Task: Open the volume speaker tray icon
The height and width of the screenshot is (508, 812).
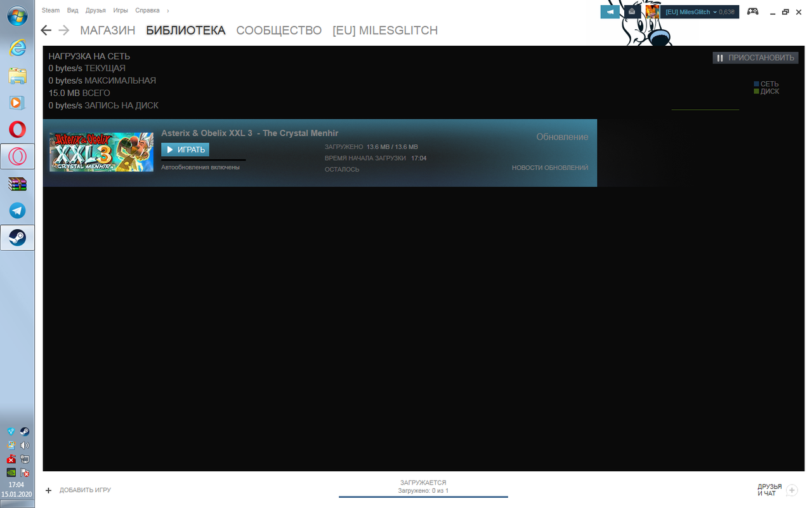Action: [x=25, y=446]
